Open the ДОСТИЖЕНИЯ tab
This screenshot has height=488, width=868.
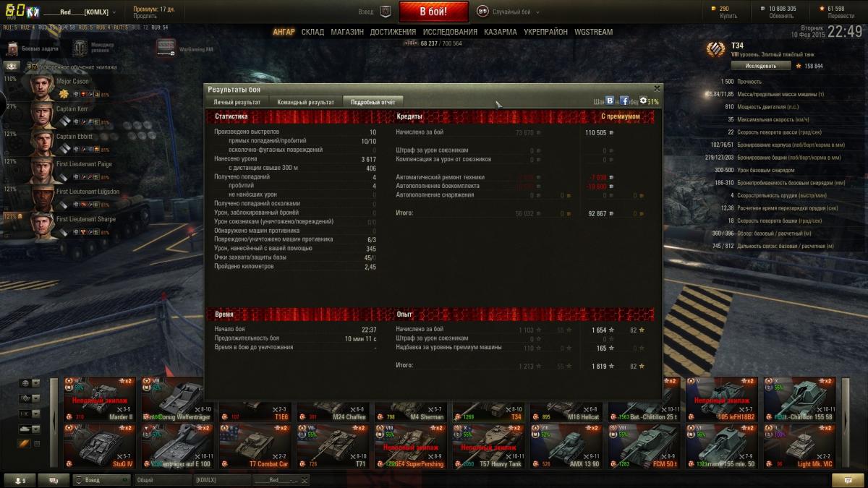point(393,32)
